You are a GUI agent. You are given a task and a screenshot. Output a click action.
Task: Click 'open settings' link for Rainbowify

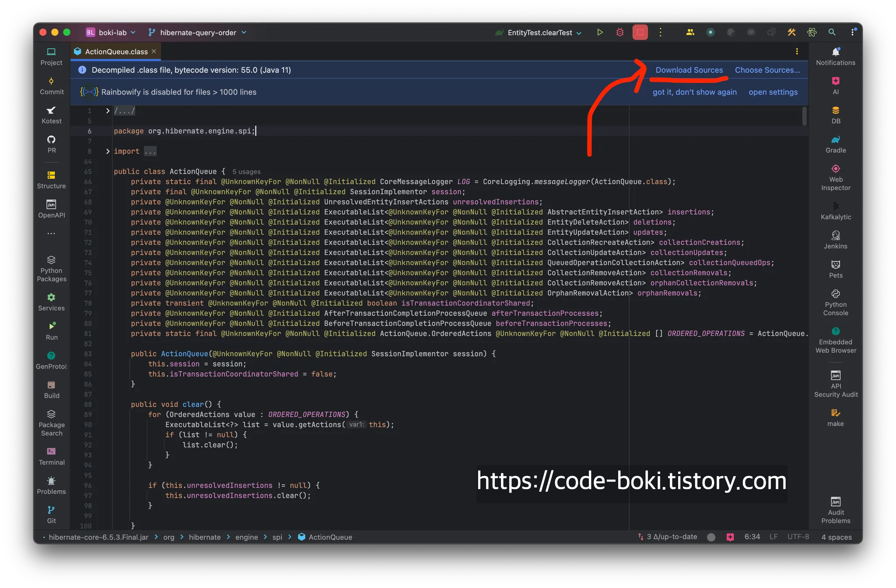773,92
